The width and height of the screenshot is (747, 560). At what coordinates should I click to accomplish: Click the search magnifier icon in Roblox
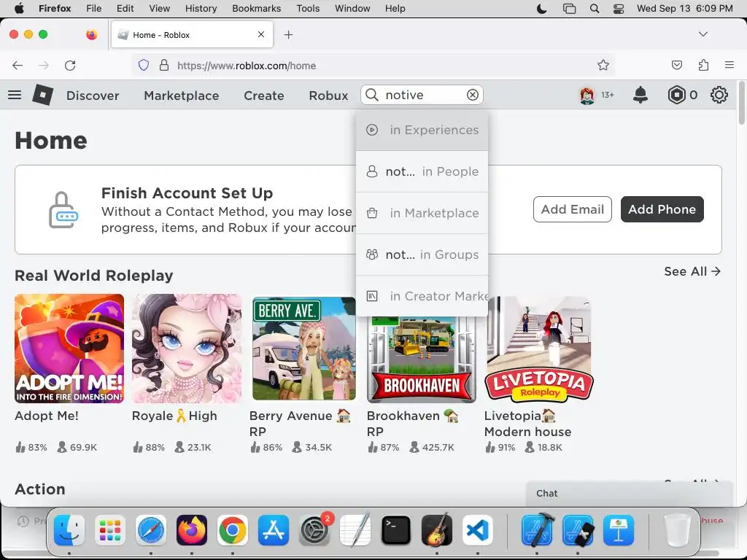[x=371, y=95]
